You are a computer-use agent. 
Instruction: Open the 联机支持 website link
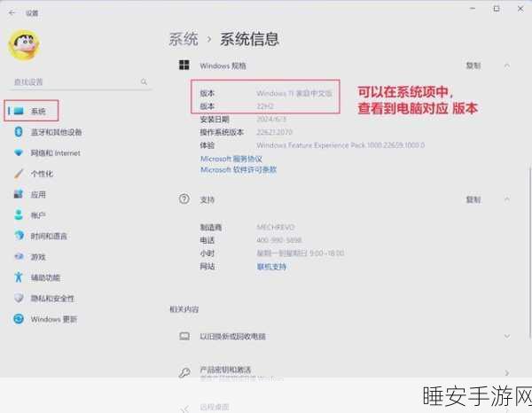pyautogui.click(x=271, y=267)
